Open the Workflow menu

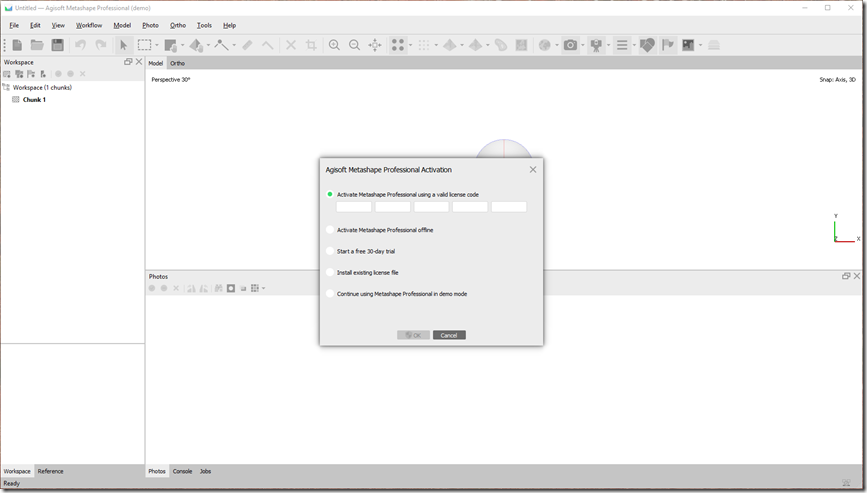point(89,25)
